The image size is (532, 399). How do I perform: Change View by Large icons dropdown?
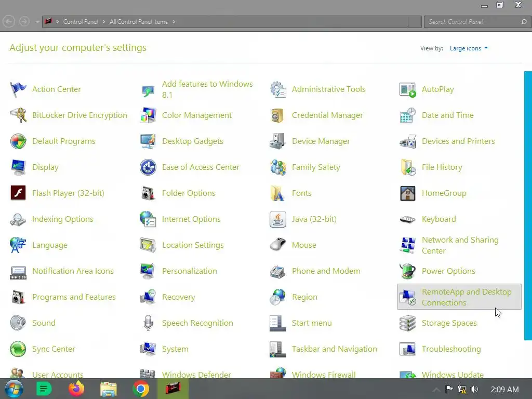coord(469,48)
